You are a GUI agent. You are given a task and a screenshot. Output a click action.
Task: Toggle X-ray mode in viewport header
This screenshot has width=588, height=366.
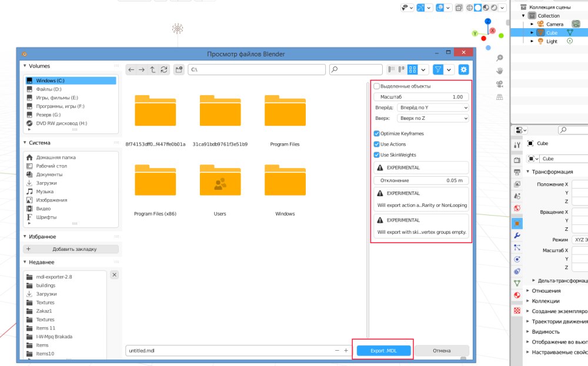[x=459, y=8]
